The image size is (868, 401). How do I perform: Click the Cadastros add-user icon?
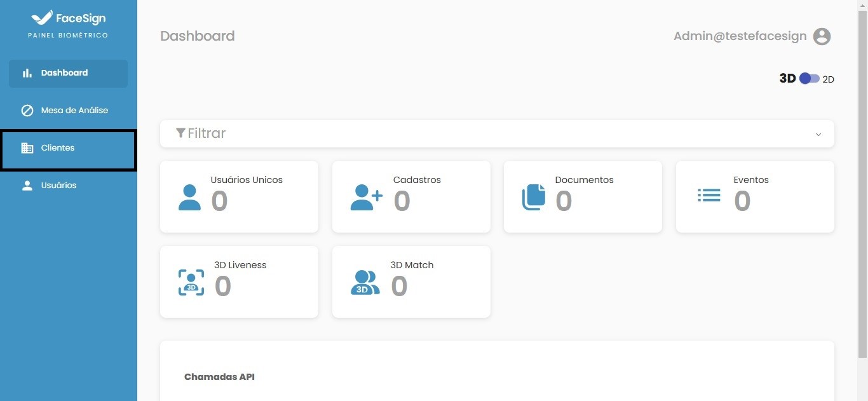coord(366,197)
